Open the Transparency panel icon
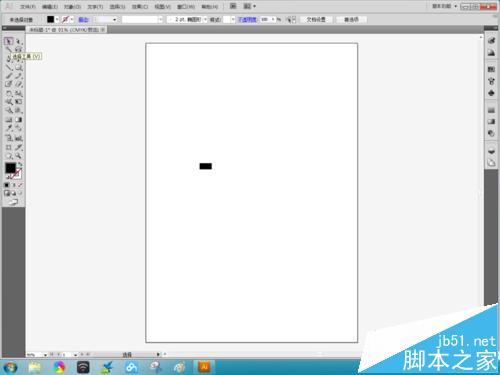Viewport: 500px width, 375px height. [491, 133]
